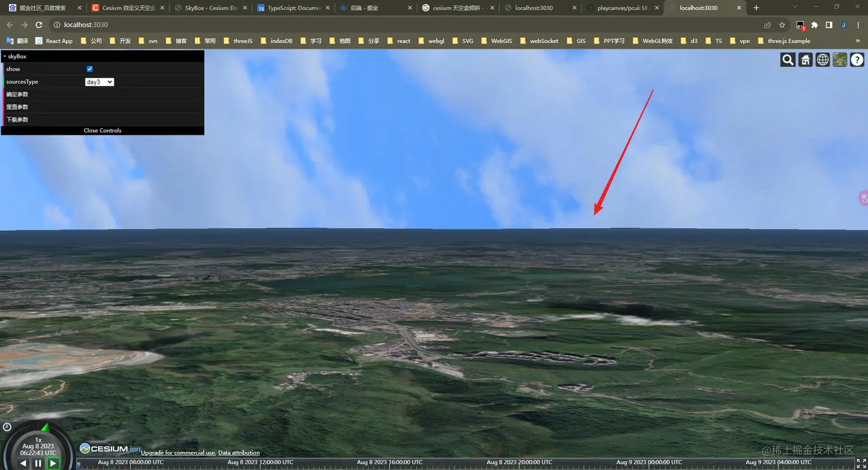This screenshot has width=868, height=470.
Task: Show more bookmarks chevron
Action: point(858,41)
